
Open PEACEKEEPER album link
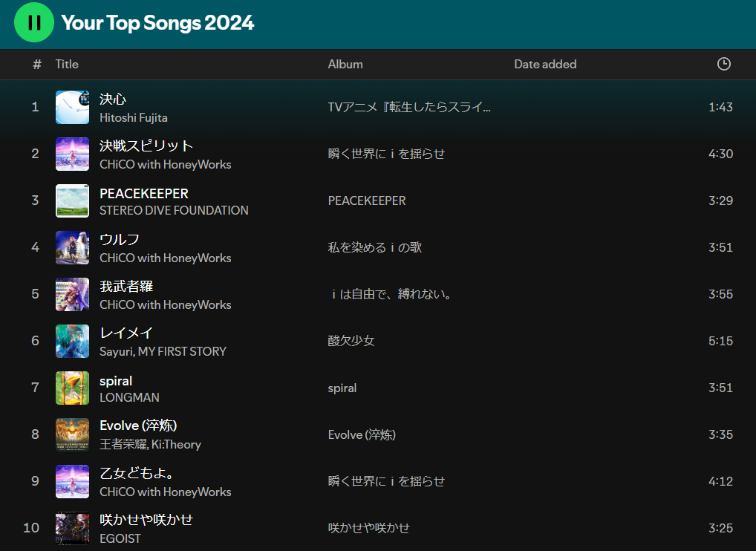367,200
